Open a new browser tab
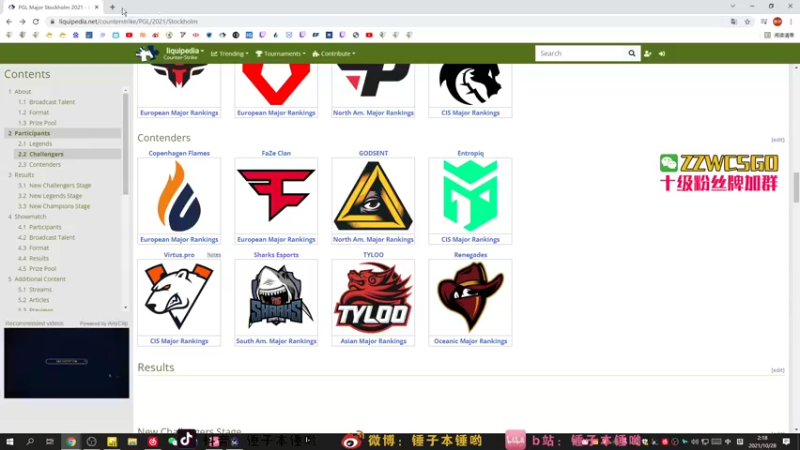The height and width of the screenshot is (450, 800). pyautogui.click(x=112, y=7)
